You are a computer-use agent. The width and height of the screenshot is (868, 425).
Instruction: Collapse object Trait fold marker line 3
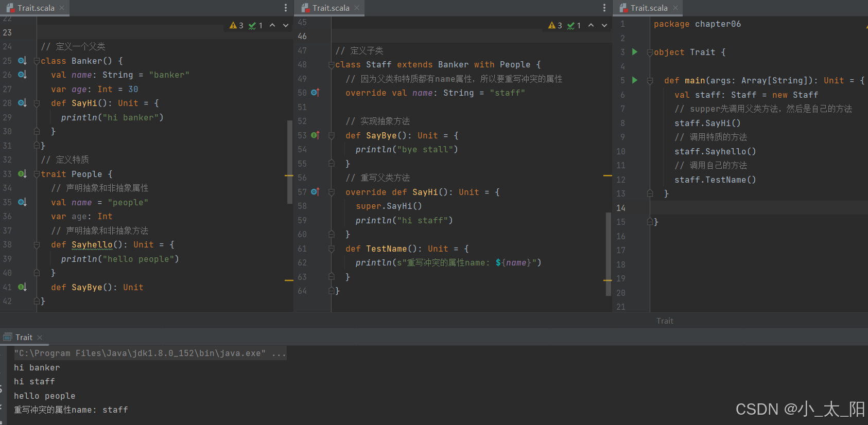point(650,52)
